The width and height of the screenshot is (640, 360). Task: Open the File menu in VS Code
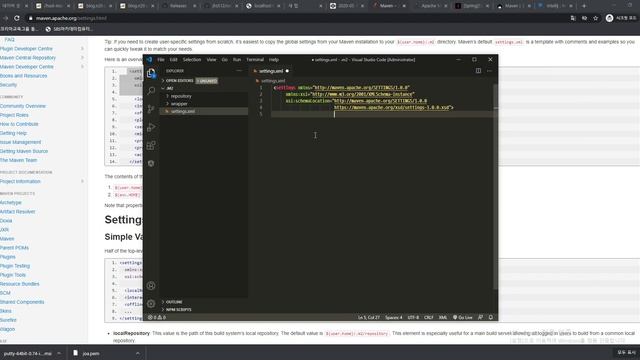click(161, 60)
